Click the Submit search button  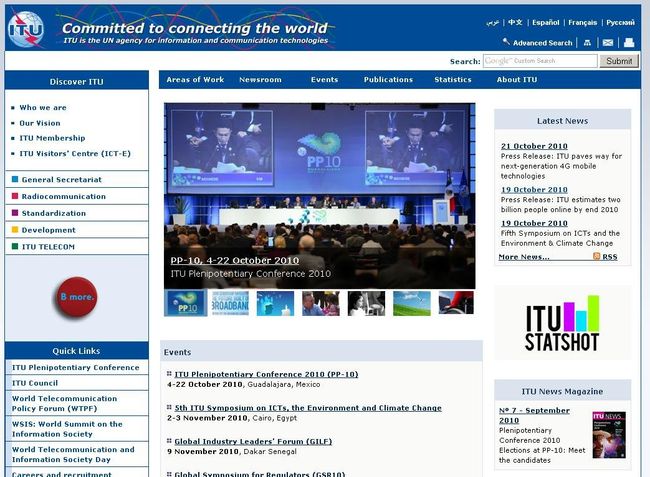point(619,61)
